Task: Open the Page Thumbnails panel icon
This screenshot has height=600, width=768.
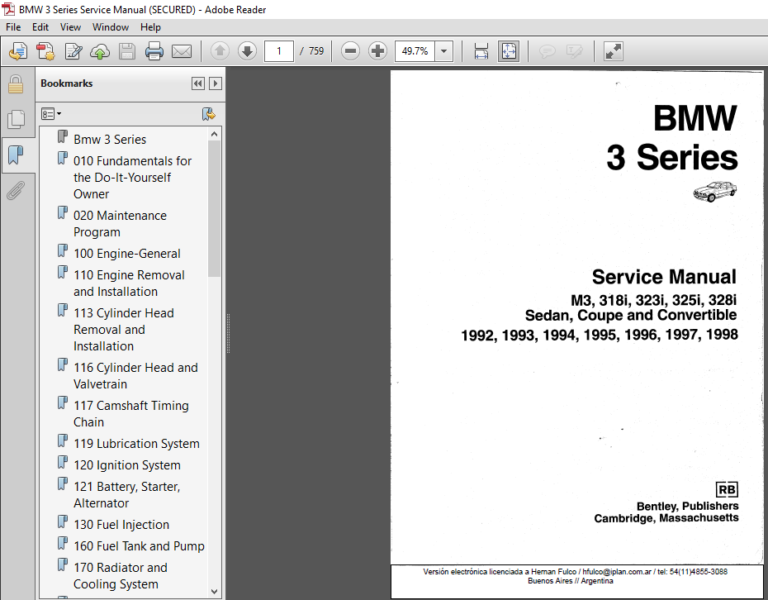Action: 16,120
